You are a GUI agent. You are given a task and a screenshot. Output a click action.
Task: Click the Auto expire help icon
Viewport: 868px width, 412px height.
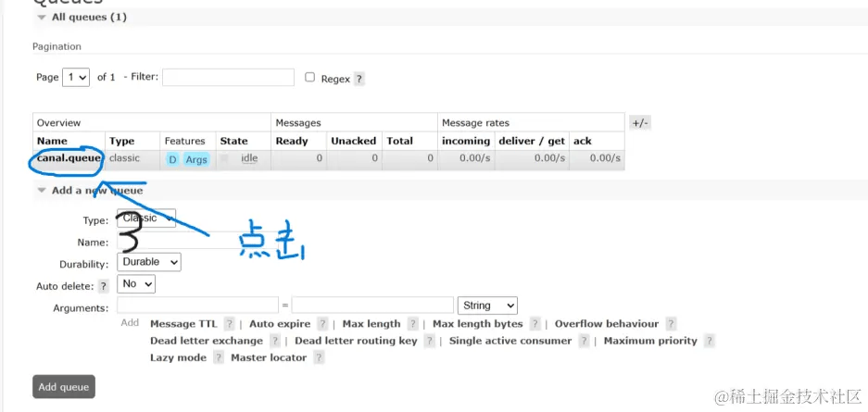(322, 325)
